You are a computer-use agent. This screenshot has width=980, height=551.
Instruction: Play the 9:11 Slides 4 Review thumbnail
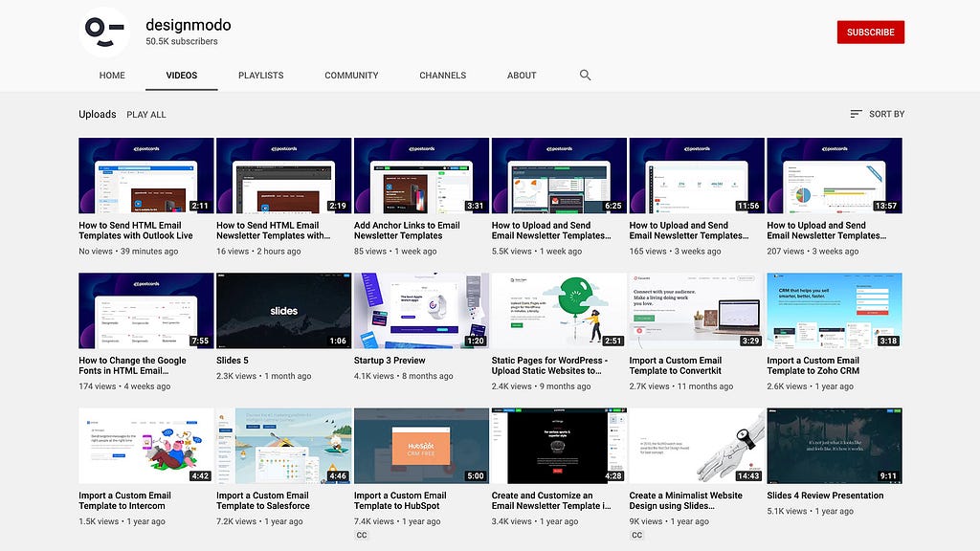click(x=835, y=446)
